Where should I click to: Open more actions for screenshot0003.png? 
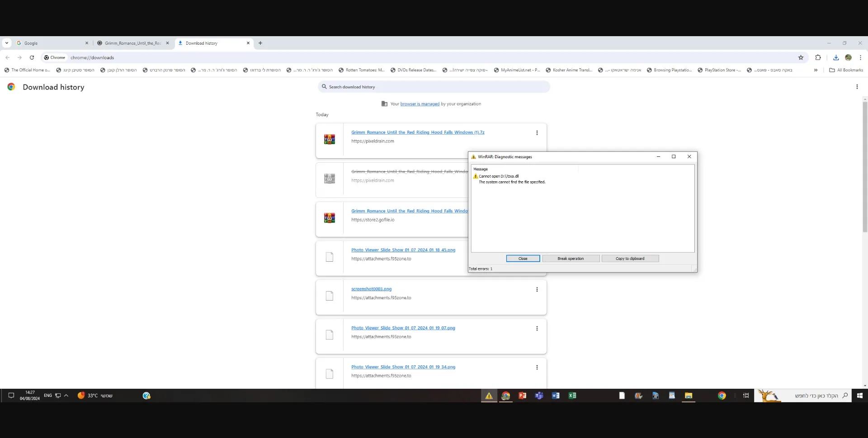coord(537,289)
